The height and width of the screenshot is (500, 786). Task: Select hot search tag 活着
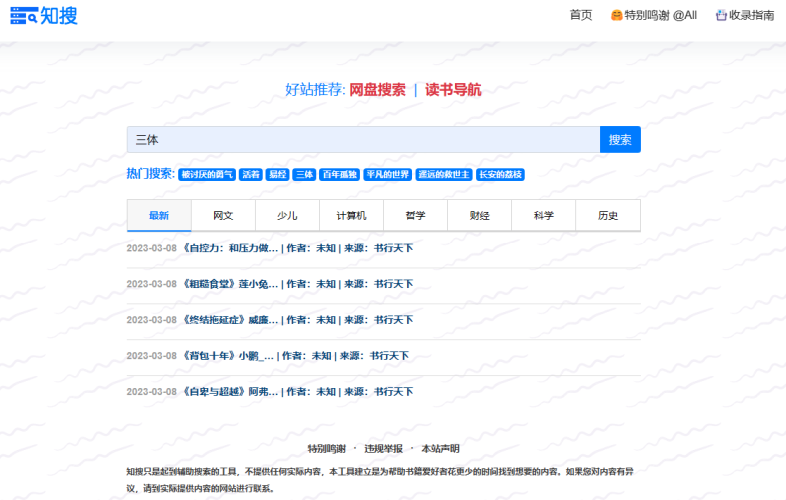tap(251, 175)
